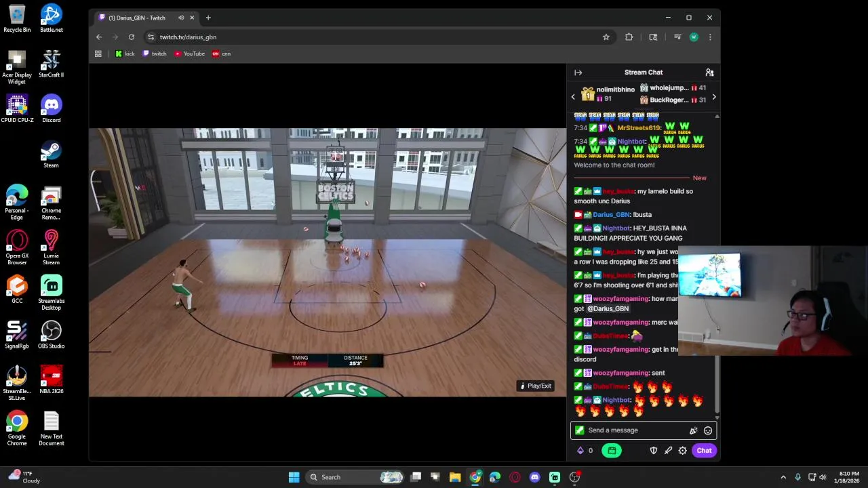Open NBA 2K26 desktop shortcut

point(51,380)
